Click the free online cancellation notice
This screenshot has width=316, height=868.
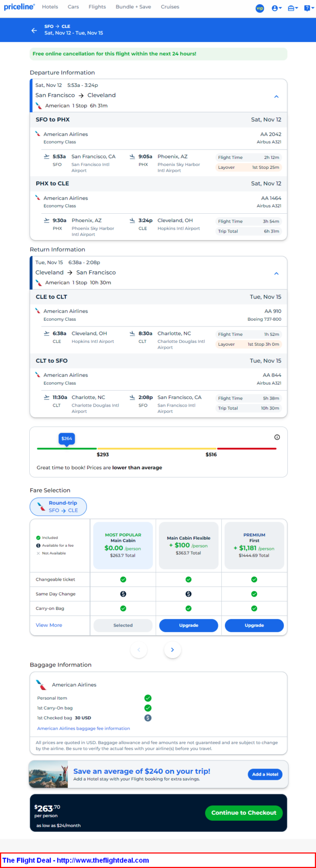point(158,54)
